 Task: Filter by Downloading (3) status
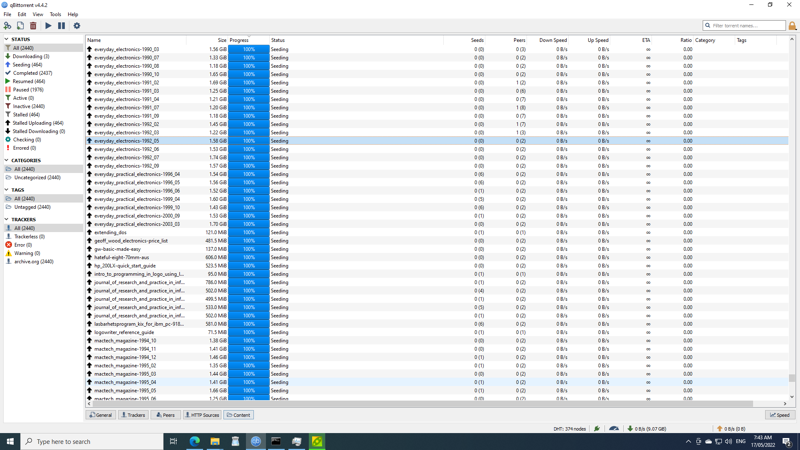(31, 56)
